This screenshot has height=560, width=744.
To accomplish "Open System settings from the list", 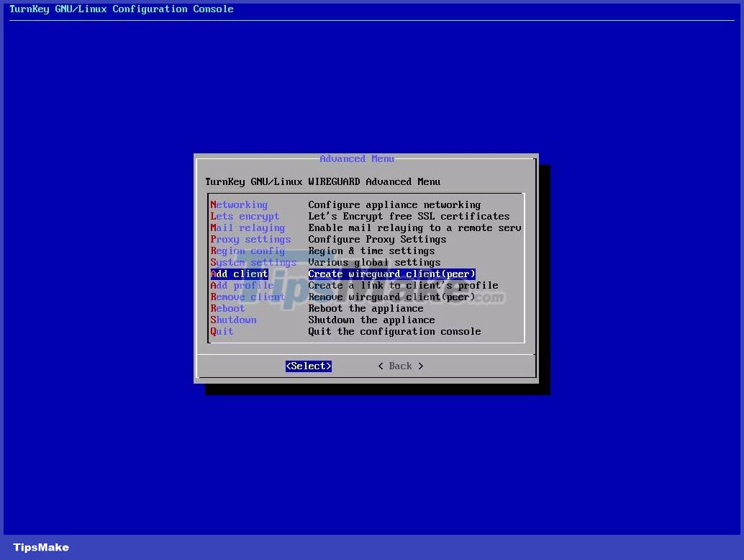I will [253, 262].
